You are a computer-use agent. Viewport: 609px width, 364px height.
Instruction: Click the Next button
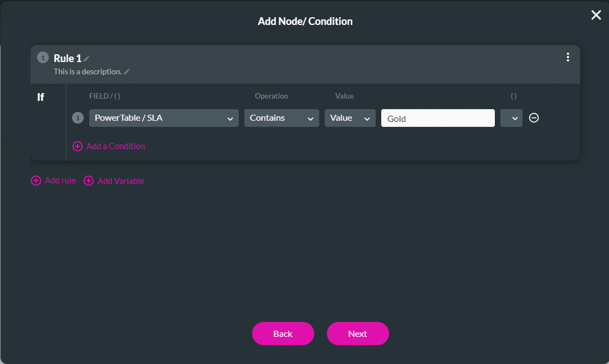coord(357,334)
